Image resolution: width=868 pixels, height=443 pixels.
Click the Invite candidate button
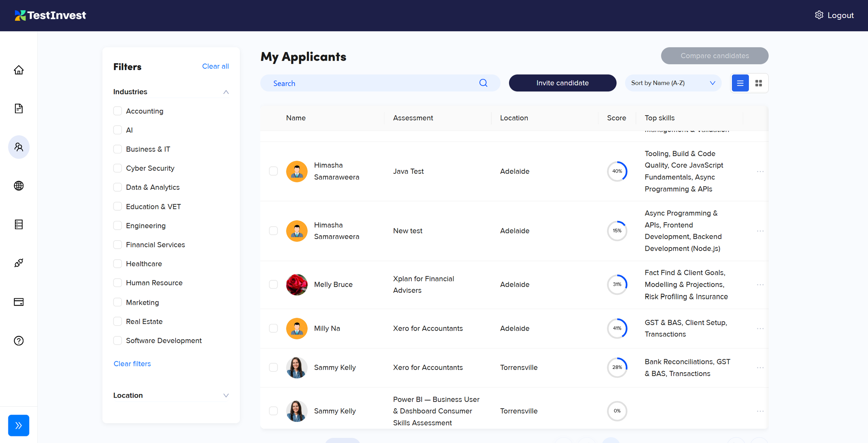(x=562, y=83)
